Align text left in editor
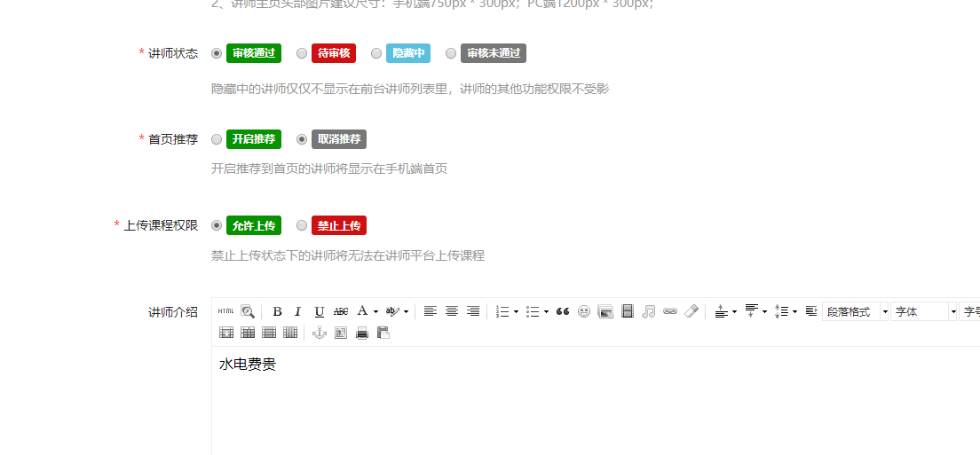 point(430,310)
